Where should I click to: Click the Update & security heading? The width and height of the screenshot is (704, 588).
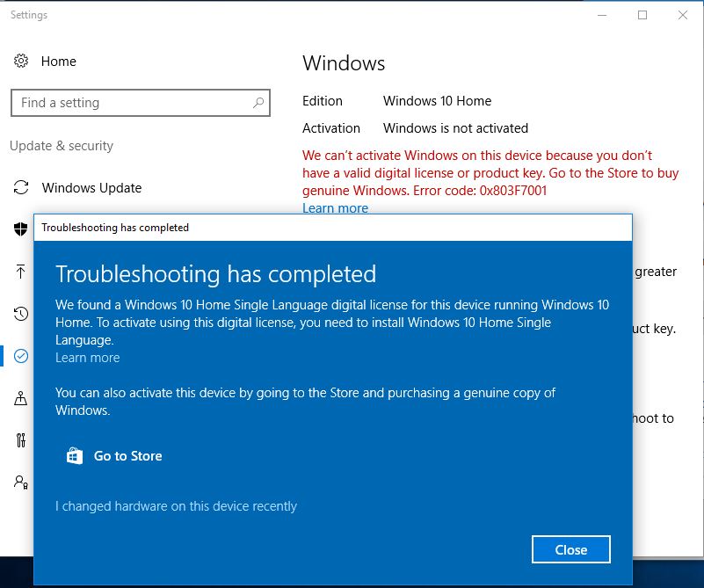62,146
